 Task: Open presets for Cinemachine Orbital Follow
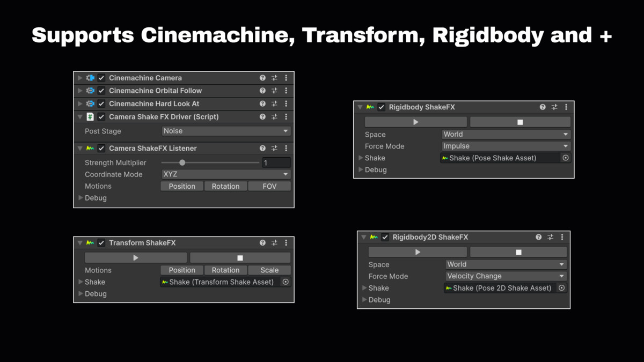point(274,91)
